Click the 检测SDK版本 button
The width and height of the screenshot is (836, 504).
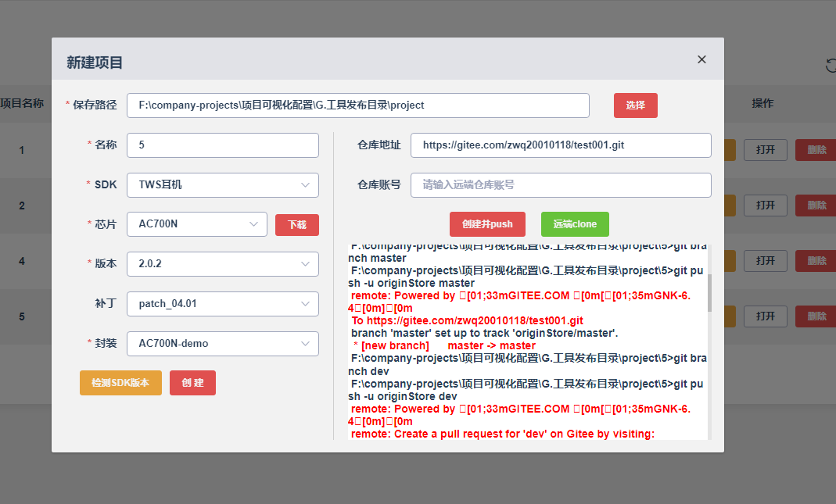[x=120, y=383]
